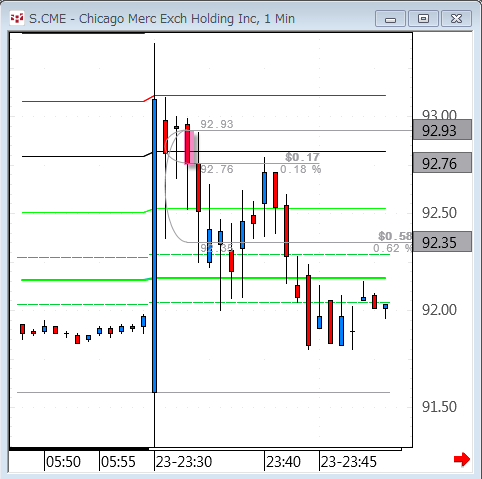
Task: Close the S.CME chart window
Action: point(456,18)
